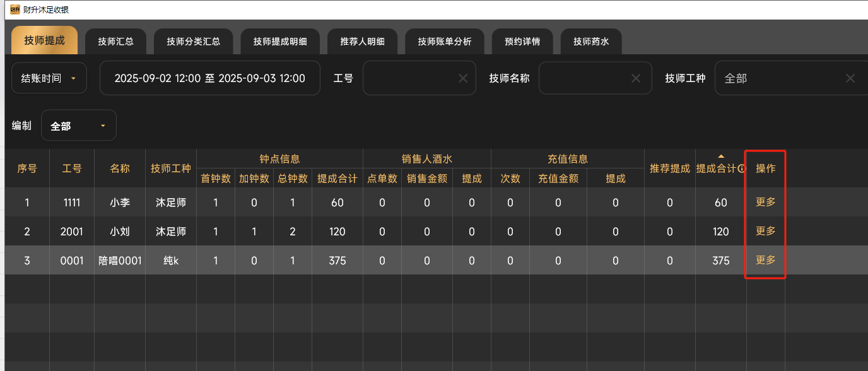The width and height of the screenshot is (868, 371).
Task: Select the name cell 小刘
Action: [120, 232]
